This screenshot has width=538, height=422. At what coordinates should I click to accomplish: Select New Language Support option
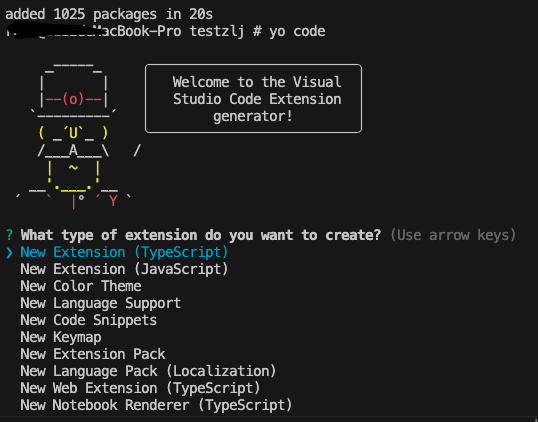(101, 303)
